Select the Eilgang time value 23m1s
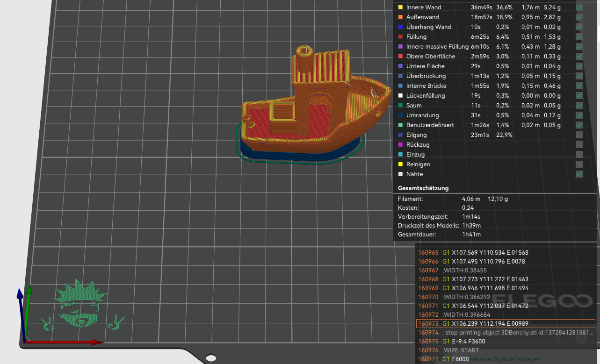The image size is (600, 364). pyautogui.click(x=480, y=135)
